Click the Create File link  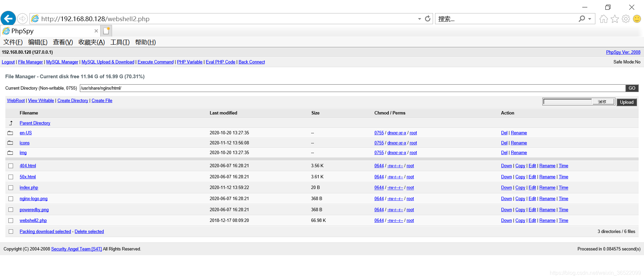[x=102, y=101]
